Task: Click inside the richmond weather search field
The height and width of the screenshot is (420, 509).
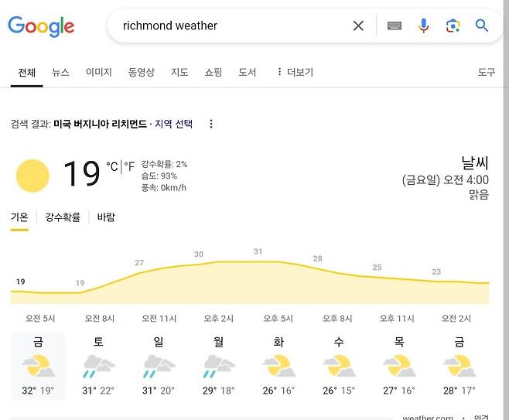Action: click(x=232, y=26)
